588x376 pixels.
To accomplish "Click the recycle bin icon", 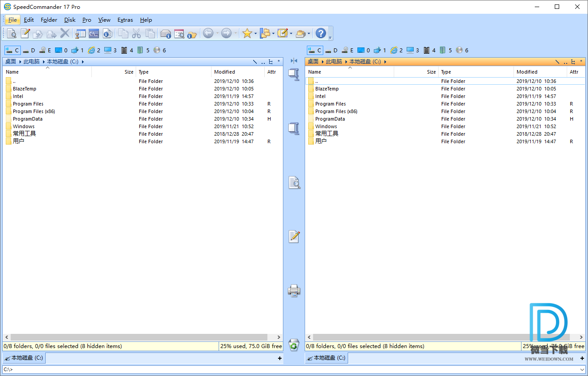I will point(294,345).
